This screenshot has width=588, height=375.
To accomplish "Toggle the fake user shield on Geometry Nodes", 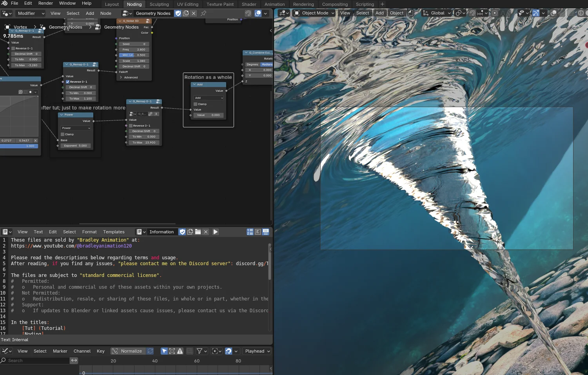I will point(178,13).
